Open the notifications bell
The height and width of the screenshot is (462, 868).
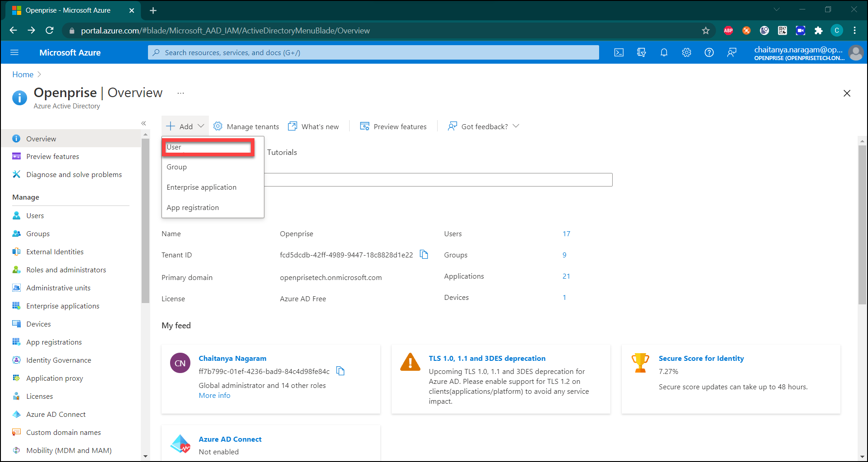[664, 52]
